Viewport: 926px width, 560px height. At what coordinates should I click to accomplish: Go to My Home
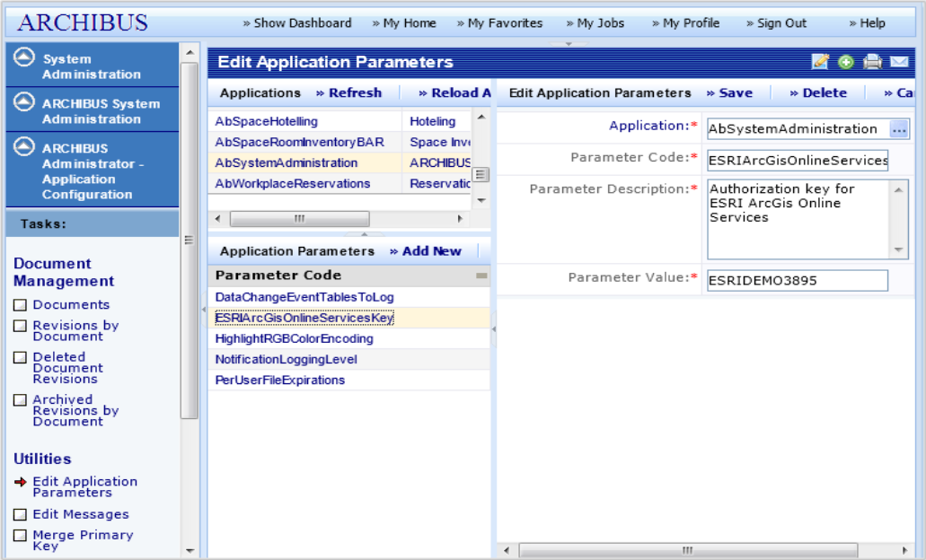tap(404, 23)
